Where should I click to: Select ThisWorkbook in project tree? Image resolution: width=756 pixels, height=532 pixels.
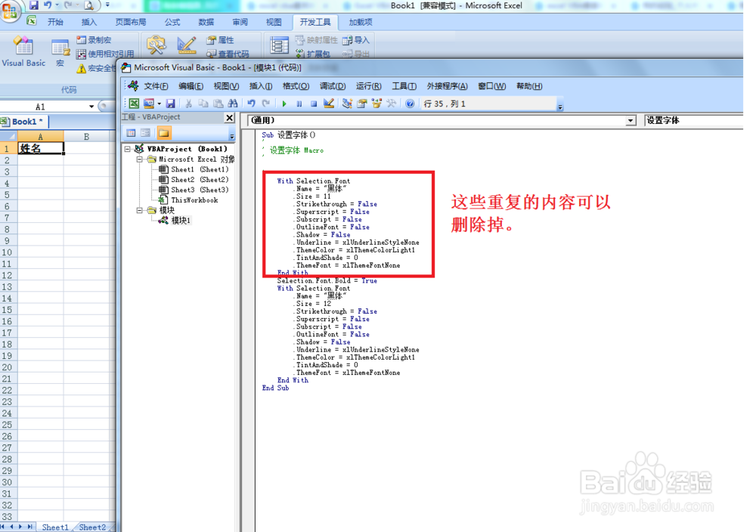click(188, 200)
